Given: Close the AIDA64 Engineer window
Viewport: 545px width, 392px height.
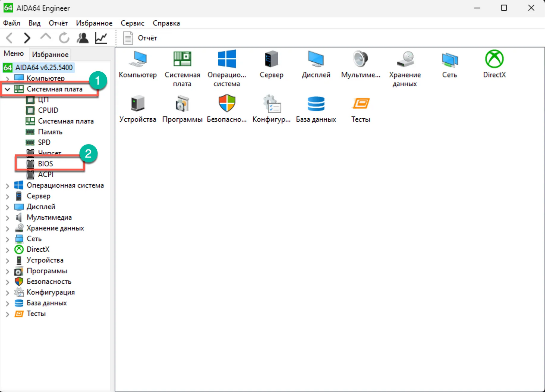Looking at the screenshot, I should (x=531, y=8).
